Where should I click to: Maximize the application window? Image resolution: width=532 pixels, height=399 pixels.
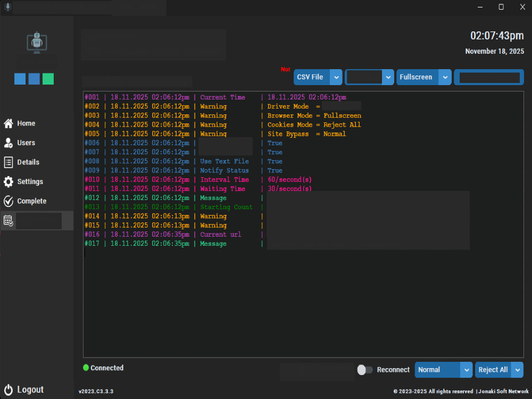click(x=501, y=7)
